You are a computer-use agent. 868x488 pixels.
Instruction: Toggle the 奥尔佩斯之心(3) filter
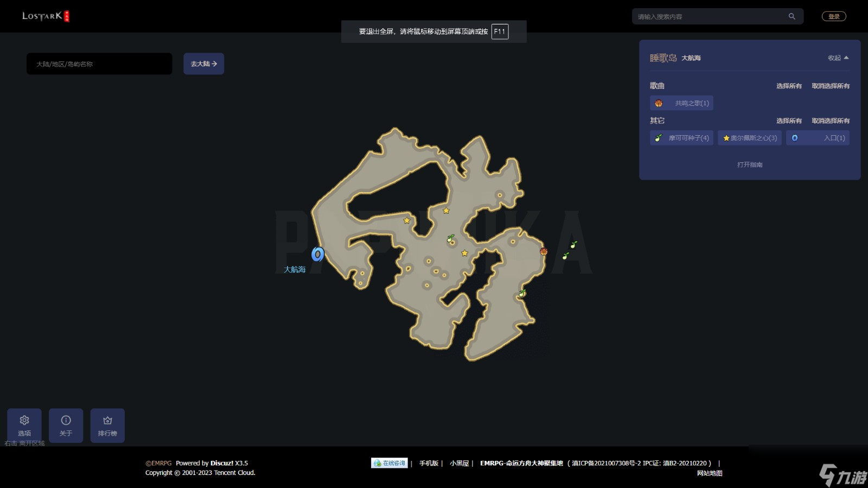pos(750,138)
